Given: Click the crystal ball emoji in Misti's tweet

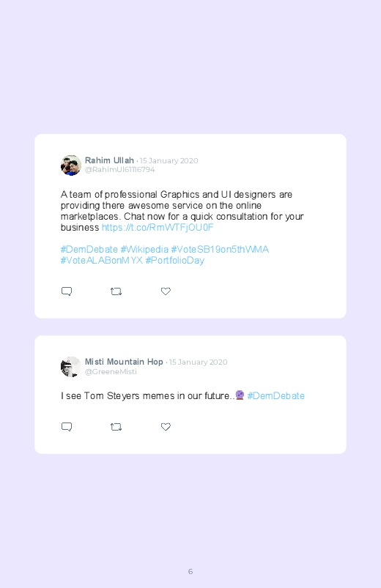Looking at the screenshot, I should [x=240, y=395].
